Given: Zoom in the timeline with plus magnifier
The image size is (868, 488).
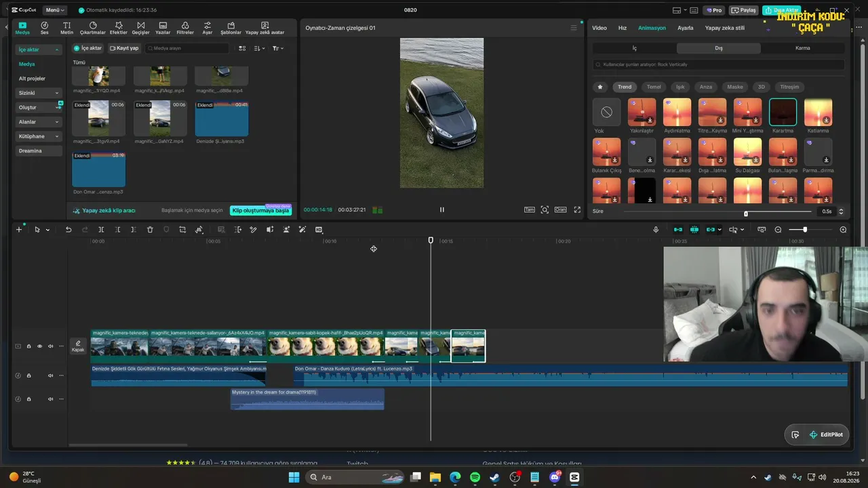Looking at the screenshot, I should 843,230.
